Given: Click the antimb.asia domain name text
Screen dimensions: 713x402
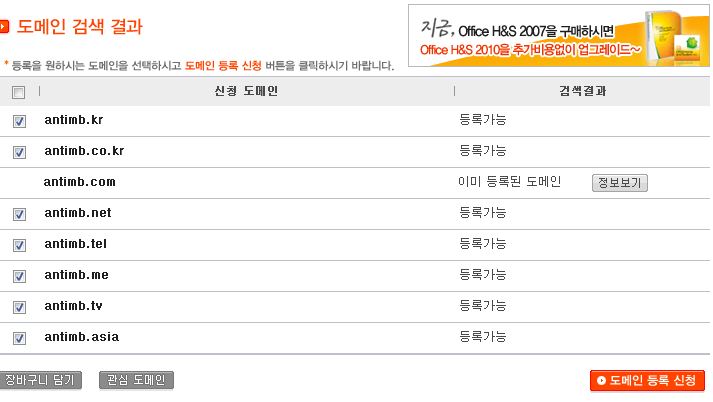Looking at the screenshot, I should (x=82, y=337).
